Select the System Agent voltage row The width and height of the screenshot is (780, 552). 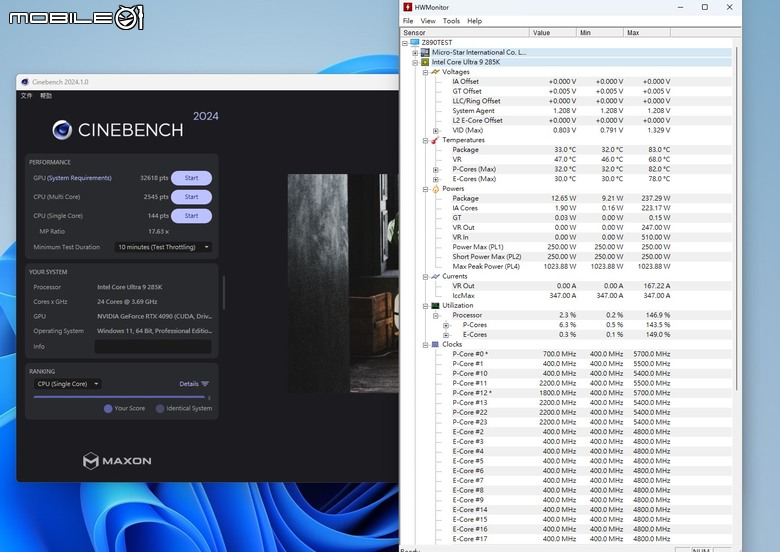[x=566, y=111]
